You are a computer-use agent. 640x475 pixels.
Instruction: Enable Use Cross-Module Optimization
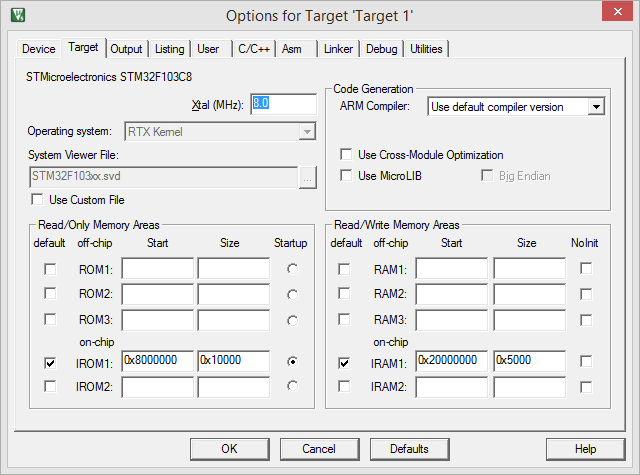tap(346, 155)
